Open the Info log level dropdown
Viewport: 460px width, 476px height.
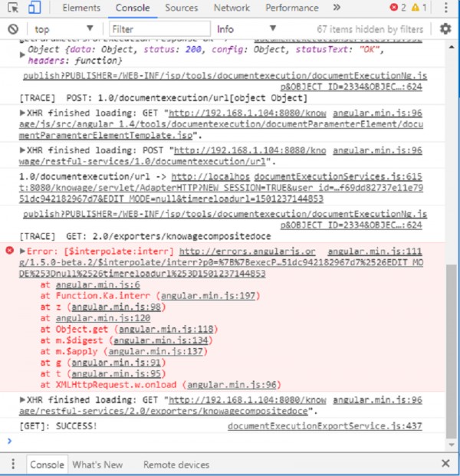[246, 29]
